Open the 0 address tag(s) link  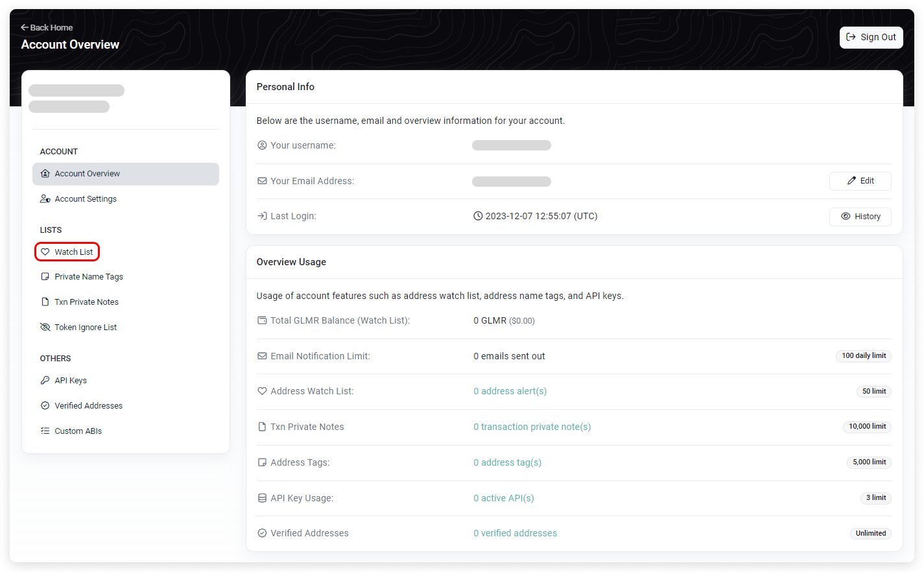(508, 462)
